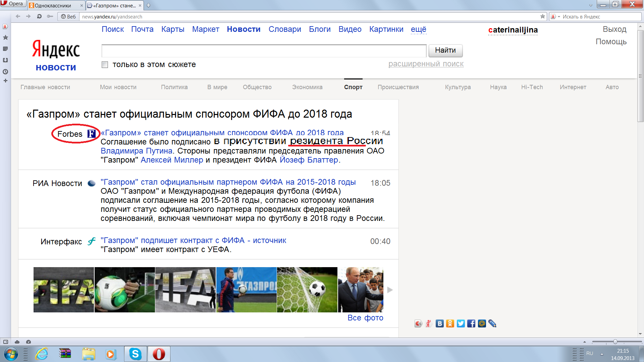644x362 pixels.
Task: Open the 'расширенный поиск' link
Action: 426,64
